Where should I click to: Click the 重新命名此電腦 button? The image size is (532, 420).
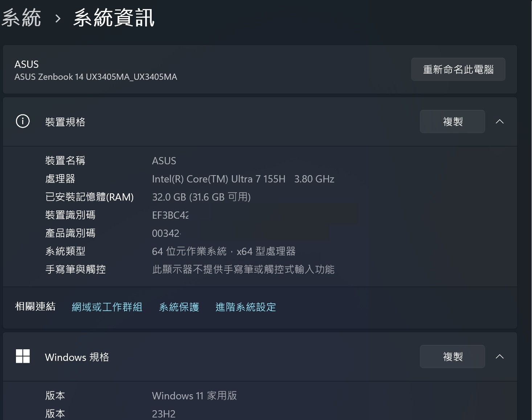click(458, 69)
